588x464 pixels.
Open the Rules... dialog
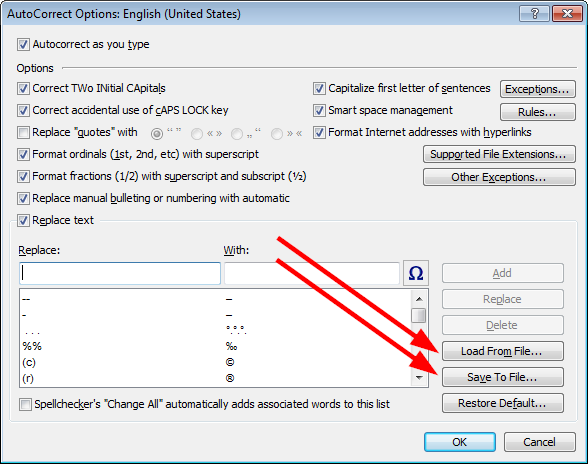tap(537, 112)
